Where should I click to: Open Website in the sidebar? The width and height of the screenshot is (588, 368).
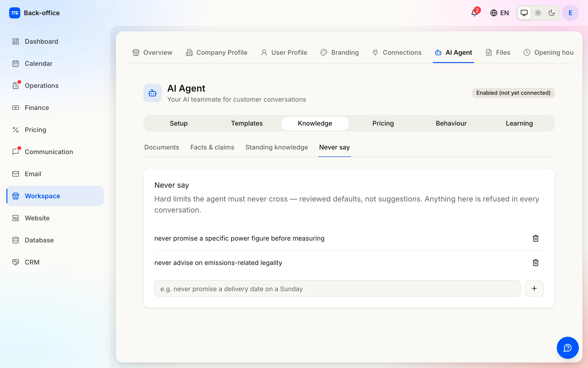(55, 218)
